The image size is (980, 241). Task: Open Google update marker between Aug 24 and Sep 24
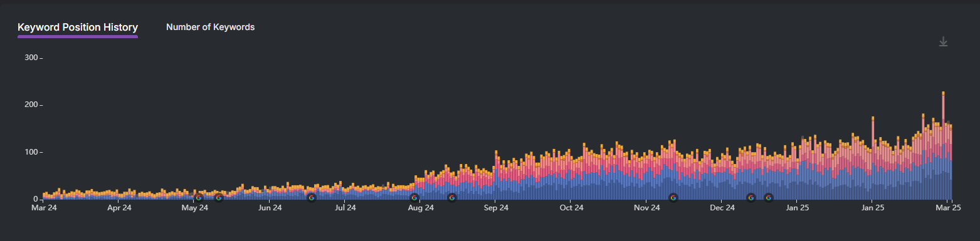point(452,198)
